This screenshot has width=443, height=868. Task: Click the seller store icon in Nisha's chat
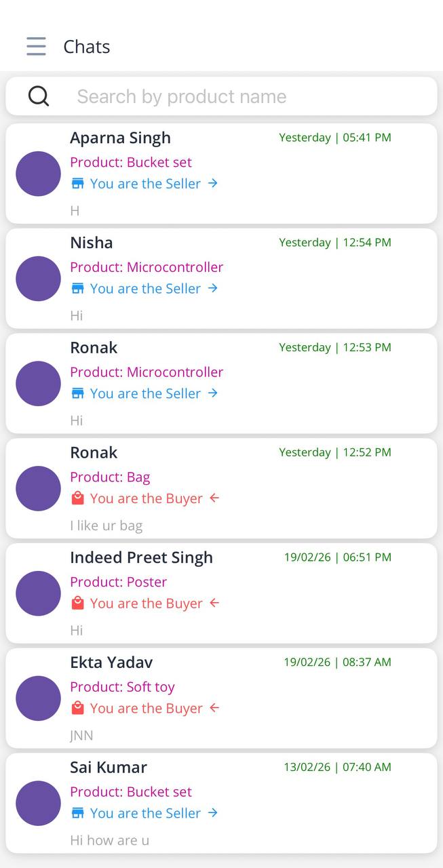78,288
